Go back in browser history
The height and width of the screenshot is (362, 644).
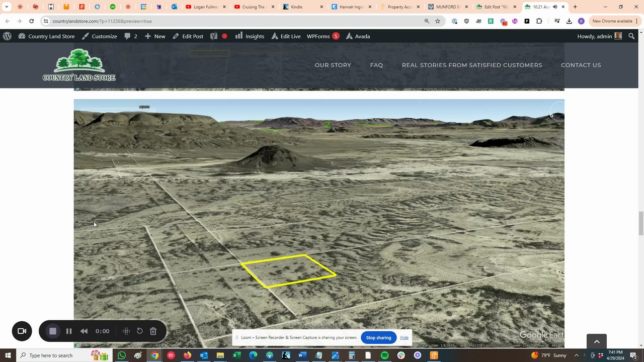8,21
